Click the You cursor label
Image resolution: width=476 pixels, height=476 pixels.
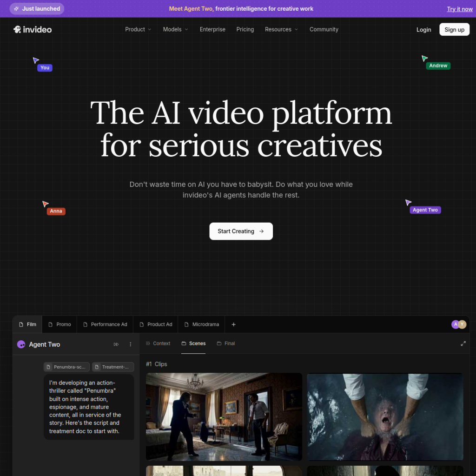pos(45,68)
